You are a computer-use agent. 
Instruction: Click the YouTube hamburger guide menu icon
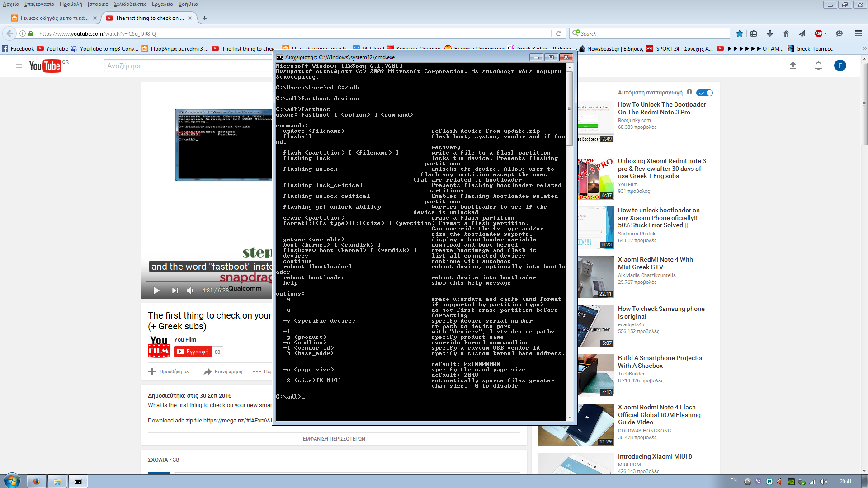pos(19,66)
